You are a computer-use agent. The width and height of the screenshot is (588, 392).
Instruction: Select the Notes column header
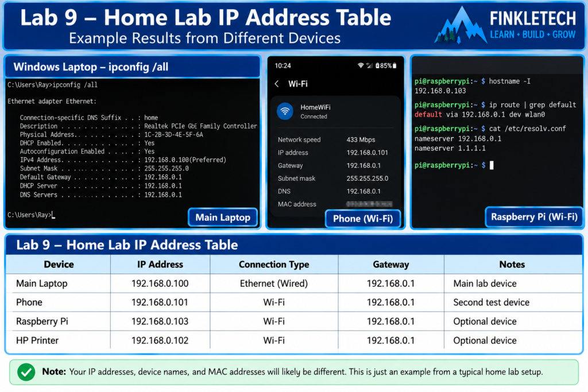click(x=512, y=265)
